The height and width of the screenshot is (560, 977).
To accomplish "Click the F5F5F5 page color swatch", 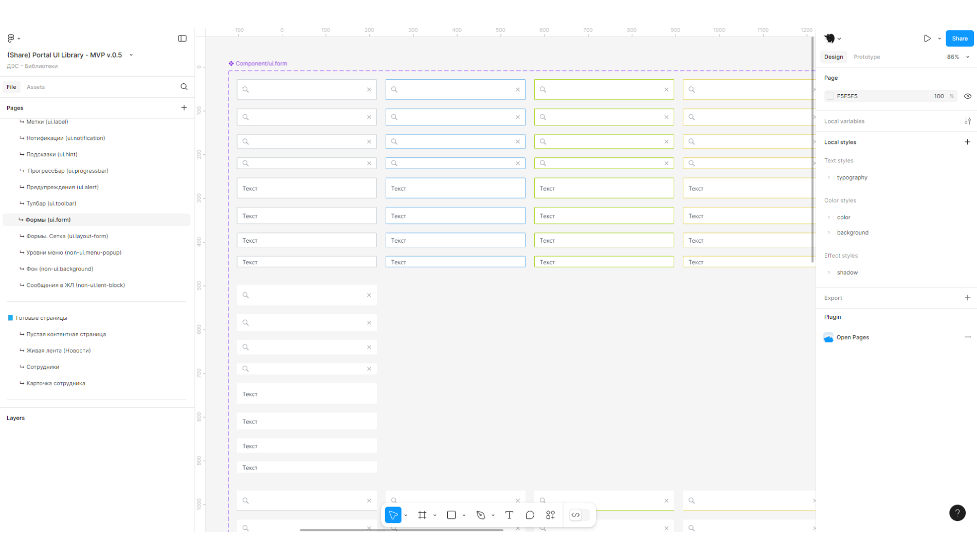I will (830, 96).
